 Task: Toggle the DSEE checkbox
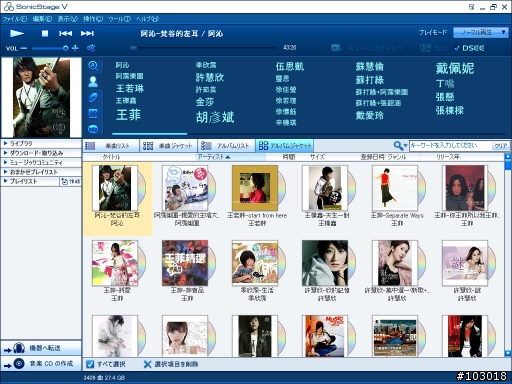point(457,48)
